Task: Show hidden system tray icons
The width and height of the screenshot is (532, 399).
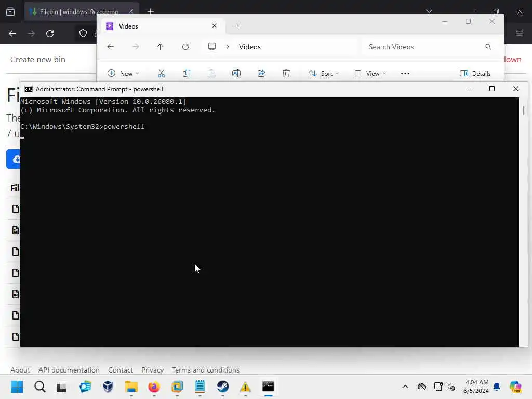Action: pos(405,387)
